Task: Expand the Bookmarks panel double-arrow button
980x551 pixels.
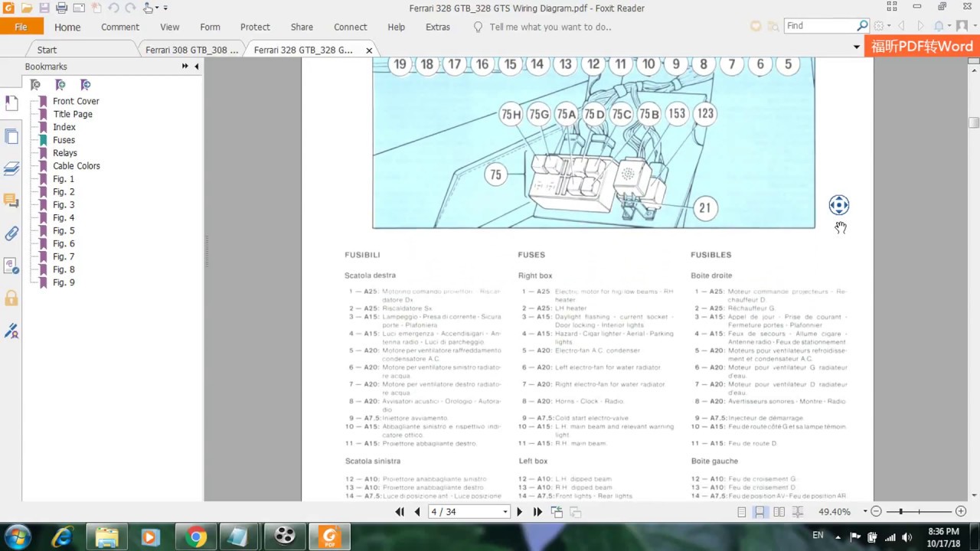Action: click(185, 67)
